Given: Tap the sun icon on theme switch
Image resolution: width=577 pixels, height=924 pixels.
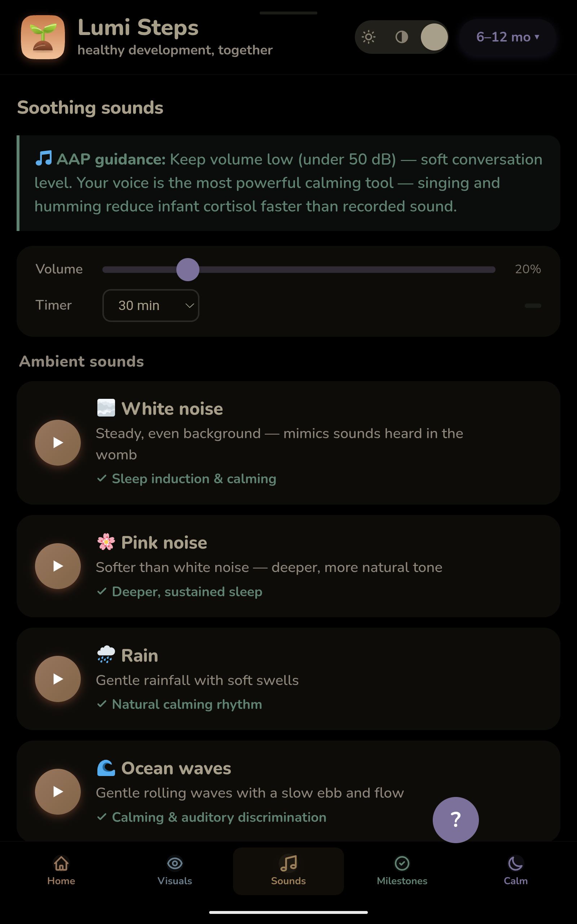Looking at the screenshot, I should tap(369, 37).
